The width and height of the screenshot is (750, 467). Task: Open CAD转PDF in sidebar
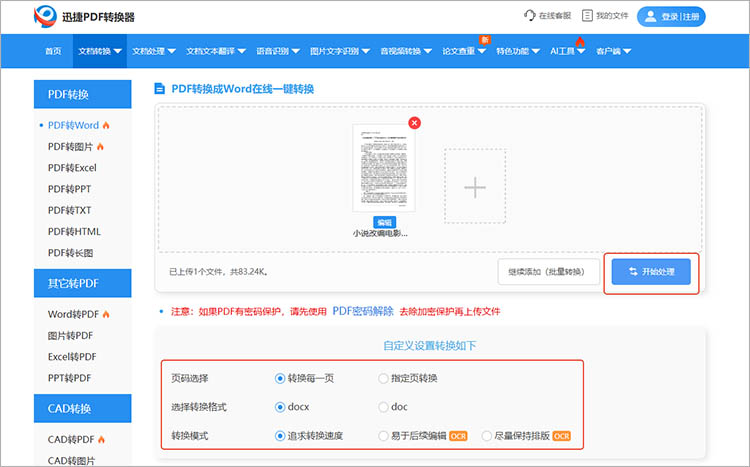click(71, 439)
